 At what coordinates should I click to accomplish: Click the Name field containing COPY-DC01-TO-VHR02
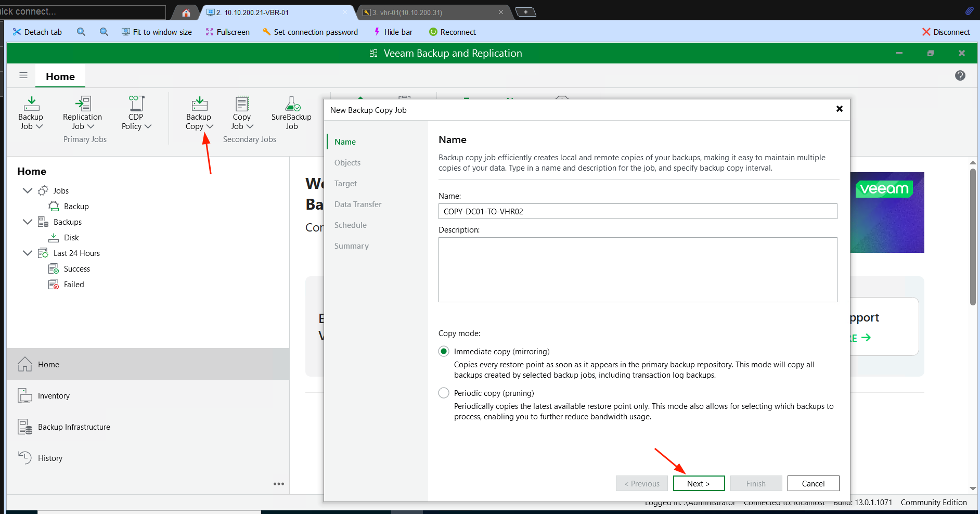click(638, 211)
